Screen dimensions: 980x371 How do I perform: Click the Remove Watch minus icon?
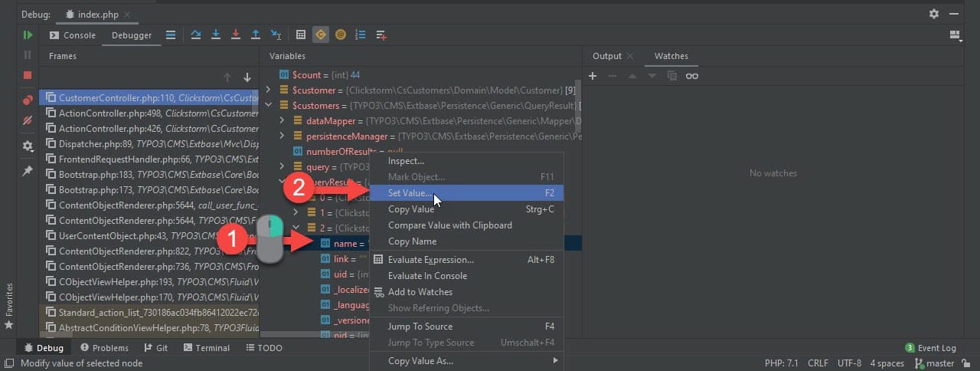[x=612, y=76]
